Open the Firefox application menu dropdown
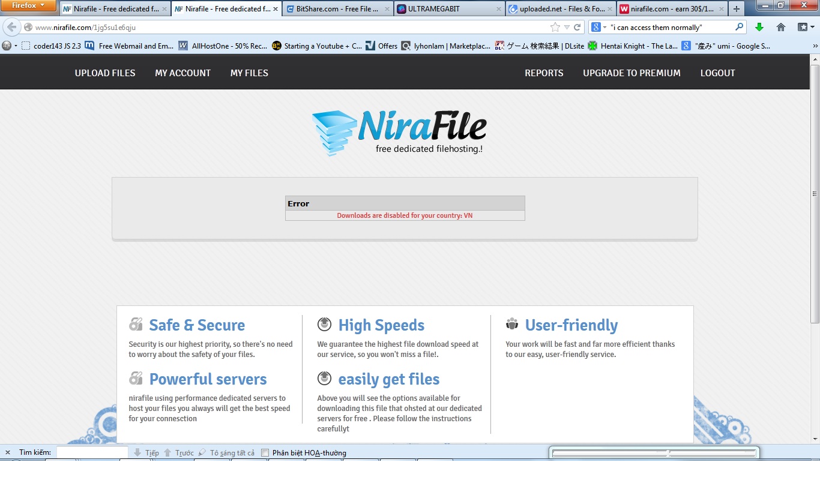 28,5
